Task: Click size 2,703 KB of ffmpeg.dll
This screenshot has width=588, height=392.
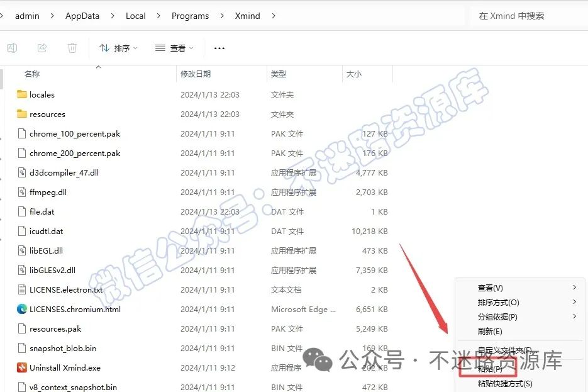Action: pyautogui.click(x=372, y=192)
